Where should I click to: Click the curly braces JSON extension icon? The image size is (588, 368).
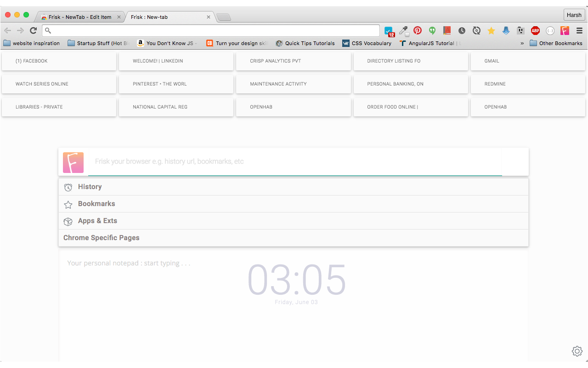550,30
